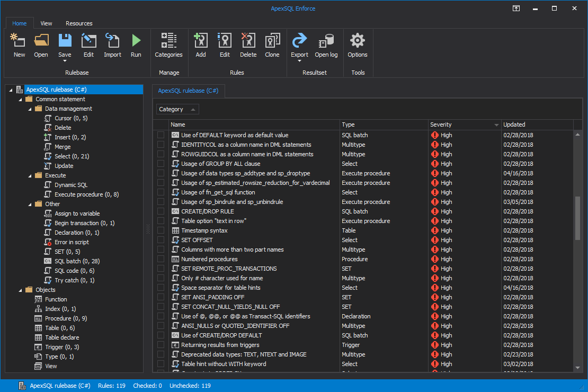Sort by the Name column header
Viewport: 588px width, 392px height.
click(x=254, y=124)
